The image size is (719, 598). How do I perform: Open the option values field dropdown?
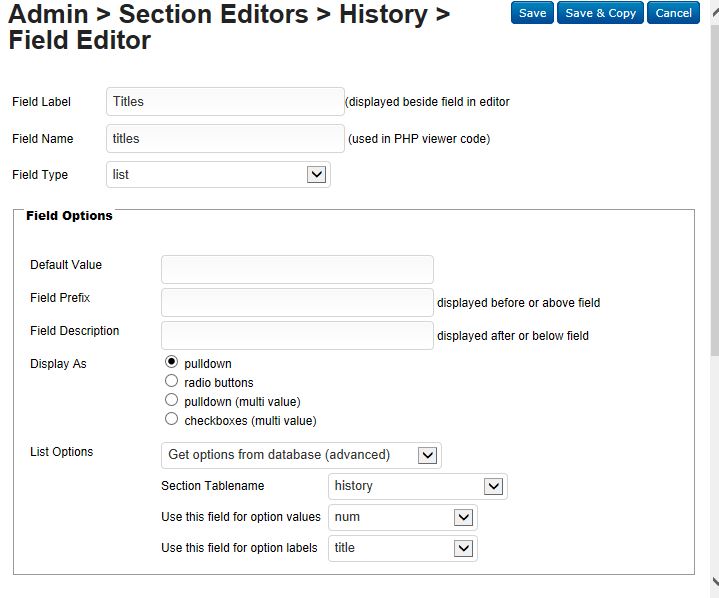402,517
